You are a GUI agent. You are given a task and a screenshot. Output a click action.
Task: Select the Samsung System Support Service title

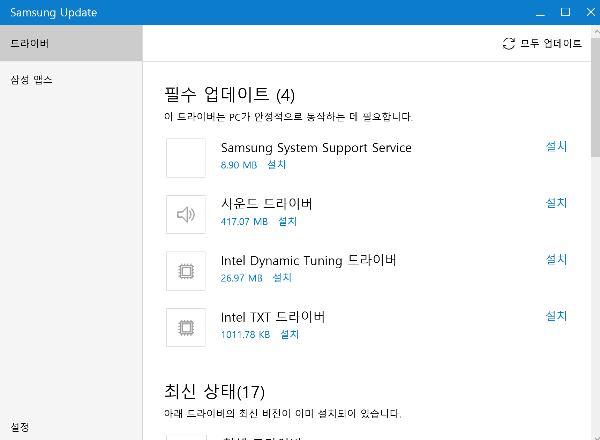(x=316, y=148)
